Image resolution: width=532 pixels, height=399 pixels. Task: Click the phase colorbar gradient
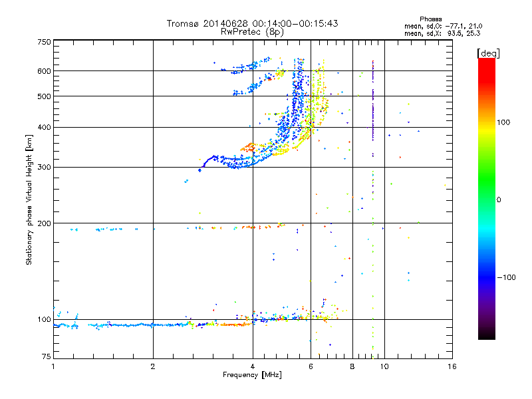point(487,198)
